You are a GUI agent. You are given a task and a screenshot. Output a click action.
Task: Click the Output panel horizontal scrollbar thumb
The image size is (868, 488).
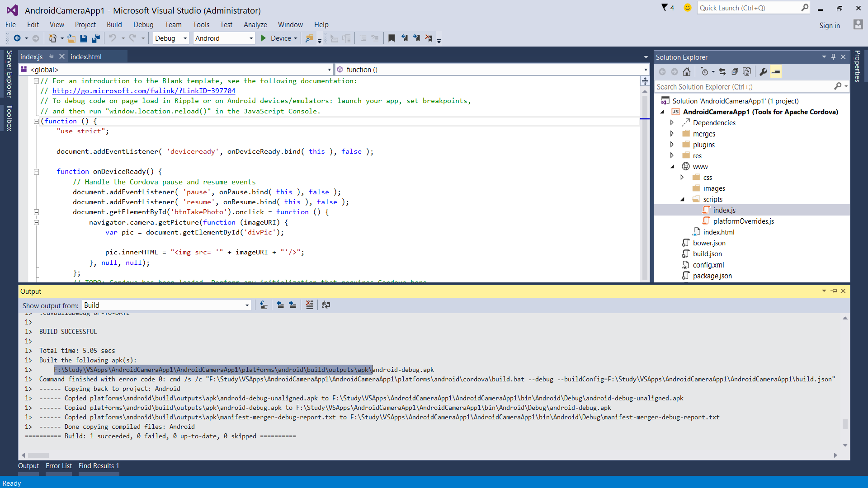tap(38, 455)
